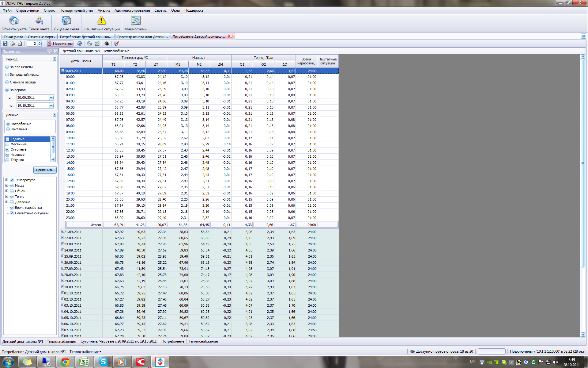Image resolution: width=588 pixels, height=368 pixels.
Task: Open the start date 20.09.2011 dropdown
Action: [51, 98]
